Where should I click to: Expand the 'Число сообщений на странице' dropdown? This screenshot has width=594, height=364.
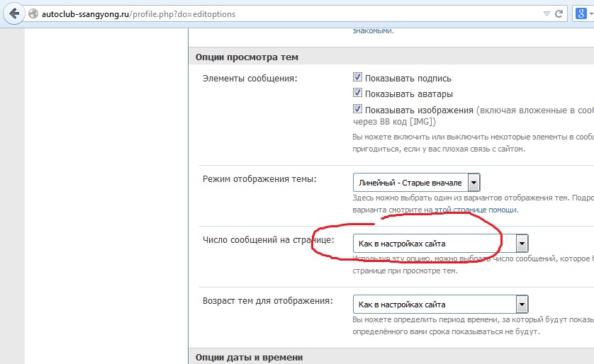[441, 244]
